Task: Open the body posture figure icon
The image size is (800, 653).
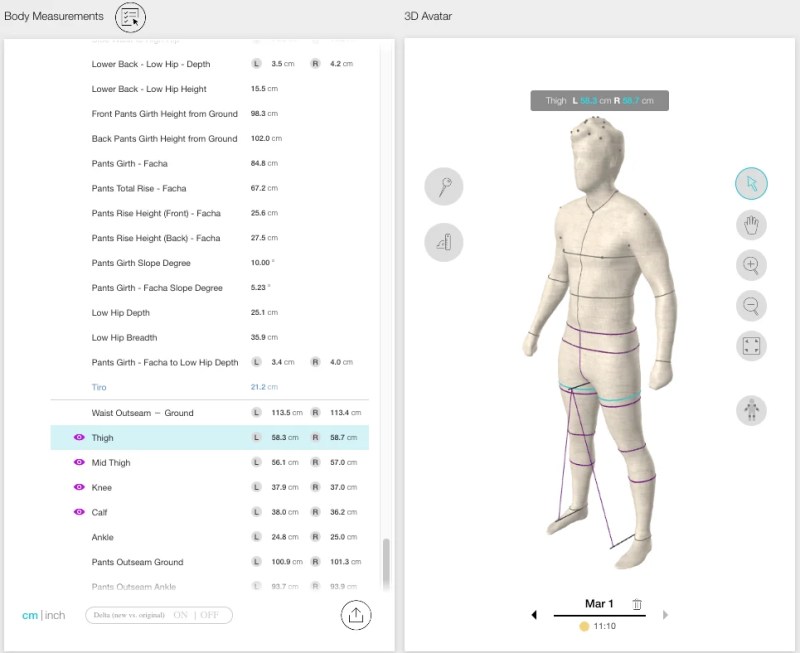Action: coord(751,410)
